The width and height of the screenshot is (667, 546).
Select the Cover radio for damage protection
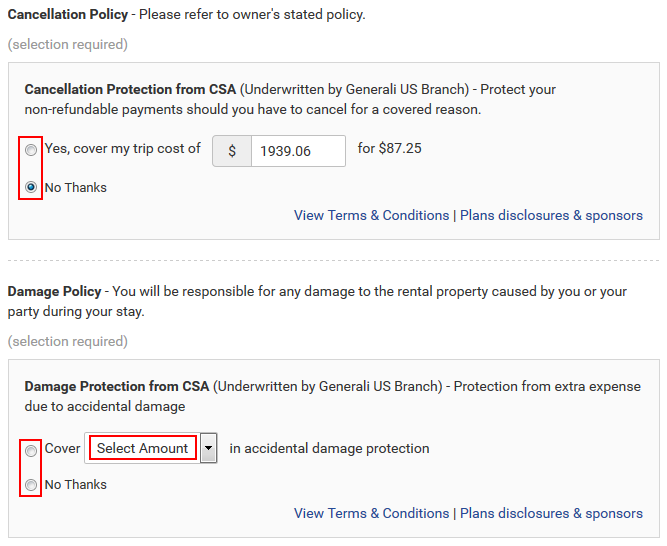32,450
